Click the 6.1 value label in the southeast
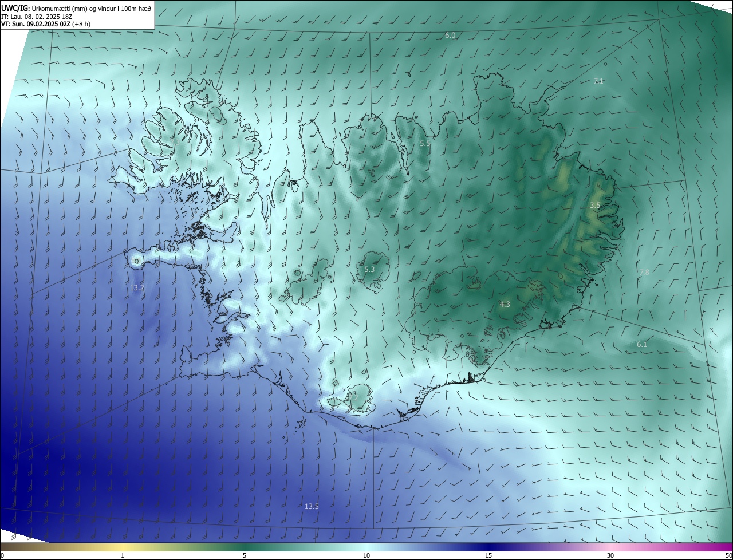733x560 pixels. point(642,344)
